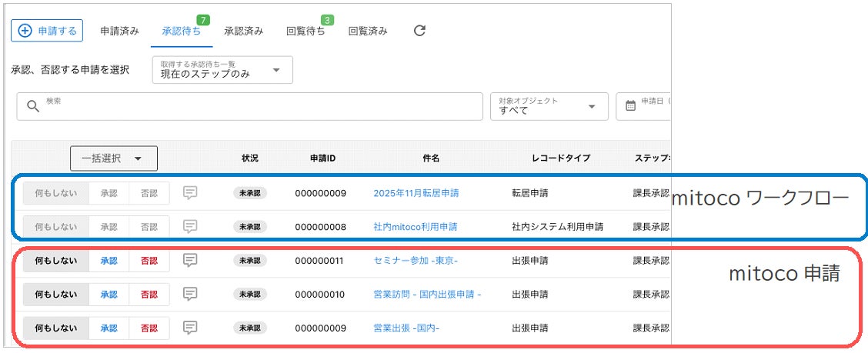This screenshot has height=353, width=868.
Task: Focus the 検索 input field
Action: (x=249, y=106)
